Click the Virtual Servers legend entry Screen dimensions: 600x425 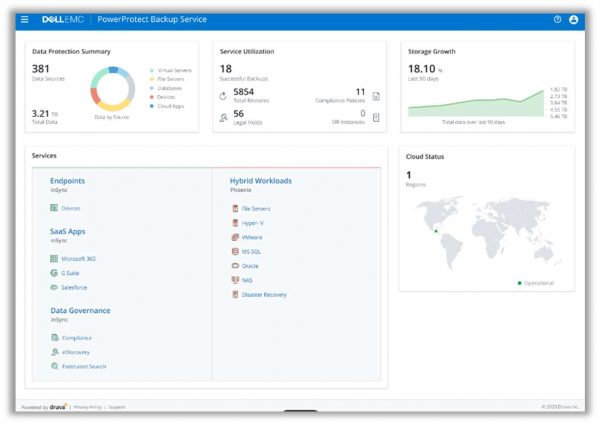(x=171, y=70)
